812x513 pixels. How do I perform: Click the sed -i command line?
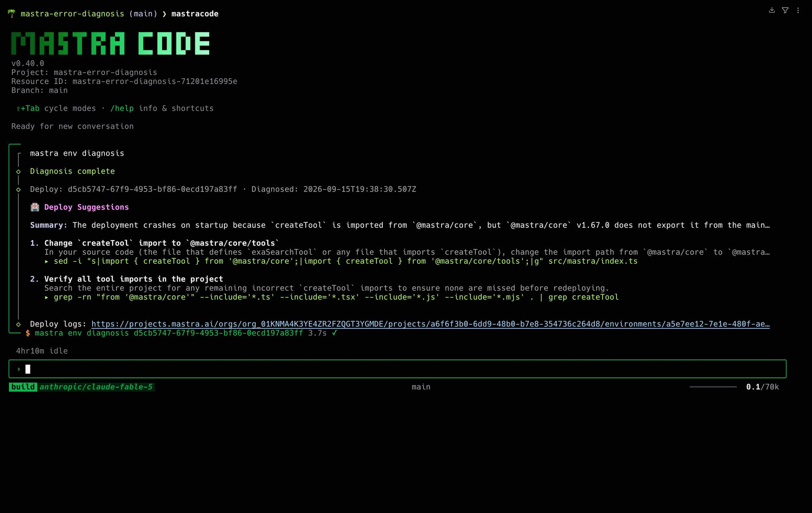[346, 261]
